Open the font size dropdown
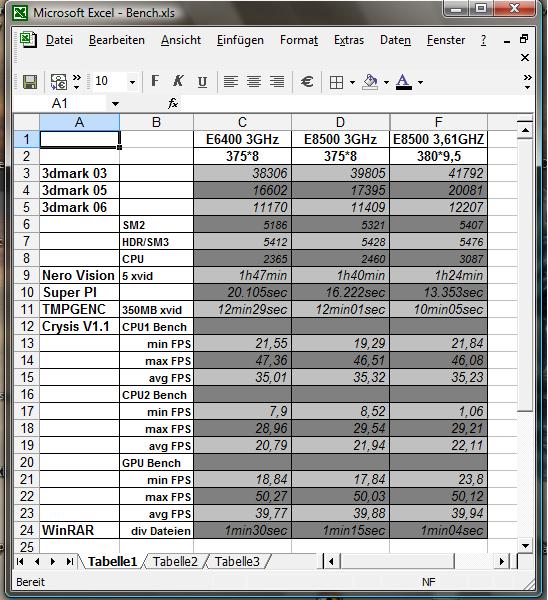 point(132,82)
